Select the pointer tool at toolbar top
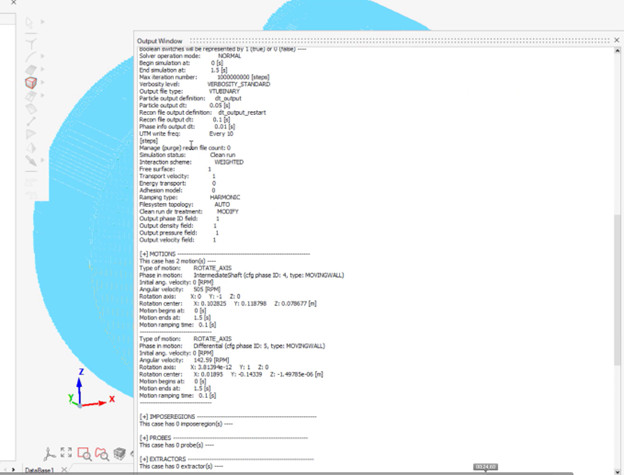Viewport: 624px width, 475px height. click(x=30, y=22)
